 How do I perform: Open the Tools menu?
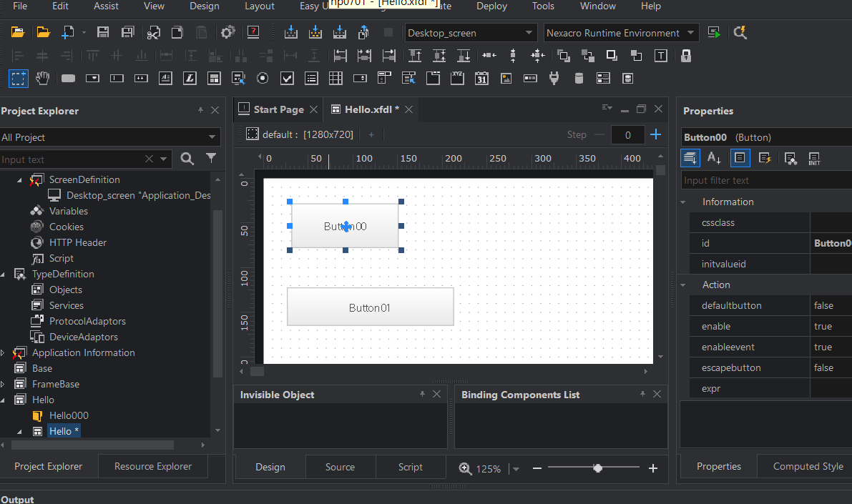click(x=543, y=6)
